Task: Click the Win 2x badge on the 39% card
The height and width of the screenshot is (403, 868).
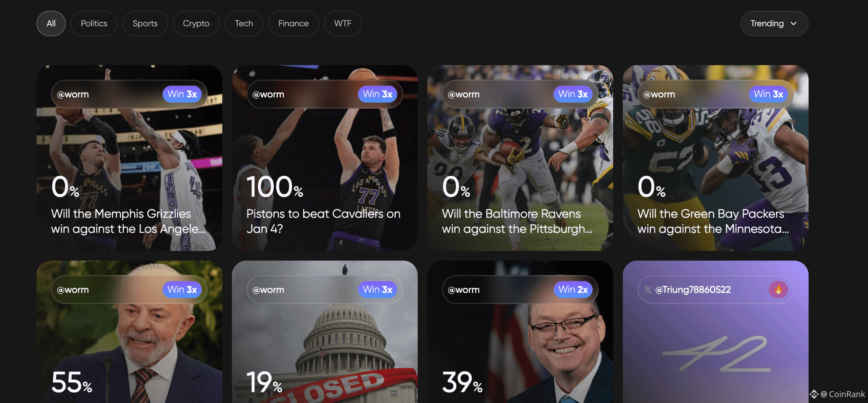Action: pyautogui.click(x=573, y=289)
